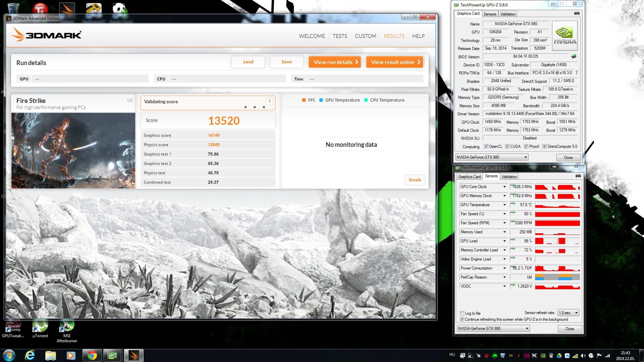Open Internet Explorer from the taskbar
The height and width of the screenshot is (362, 644).
point(30,355)
